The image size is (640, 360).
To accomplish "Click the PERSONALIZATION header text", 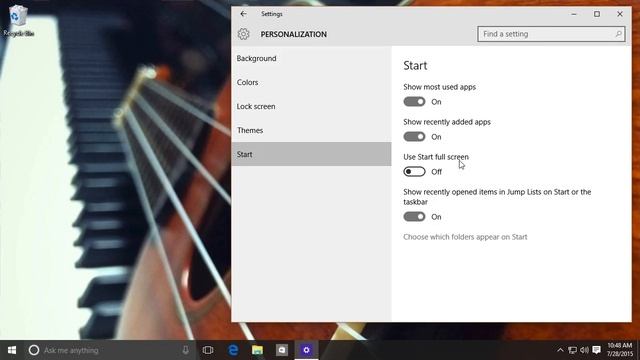I will 293,34.
